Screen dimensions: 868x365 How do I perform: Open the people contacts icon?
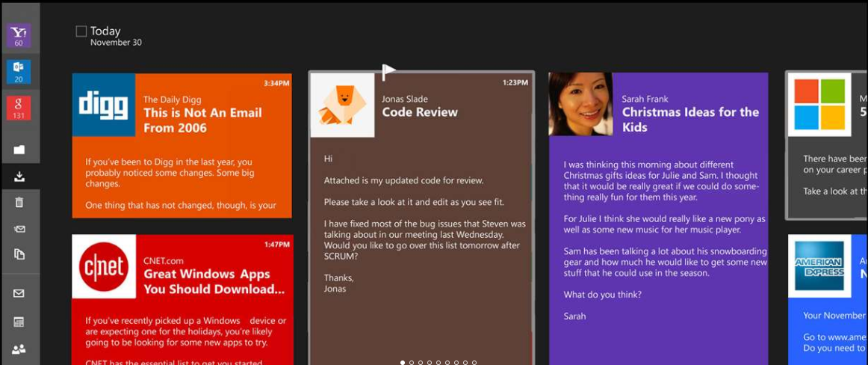[x=19, y=349]
